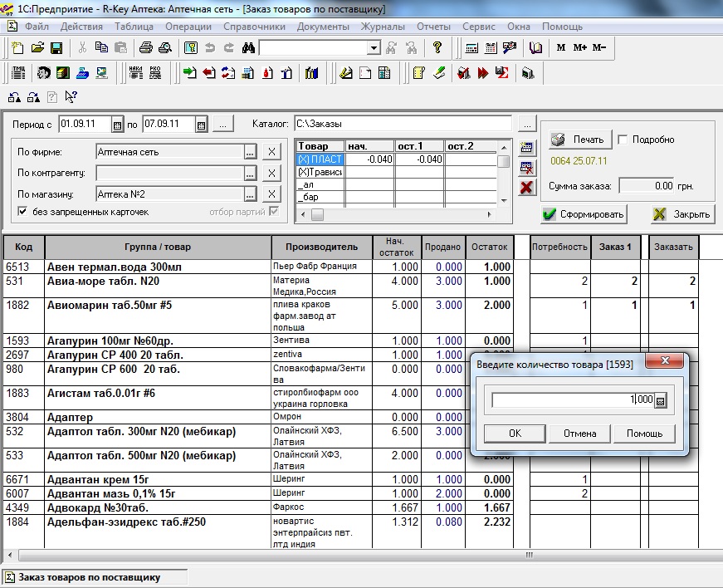
Task: Click the yellow question mark help icon
Action: [437, 48]
